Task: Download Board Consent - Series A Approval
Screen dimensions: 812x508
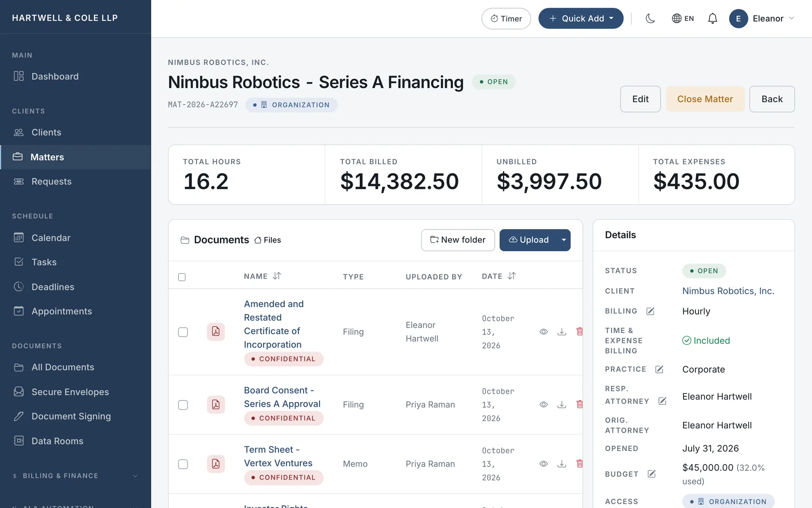Action: tap(562, 404)
